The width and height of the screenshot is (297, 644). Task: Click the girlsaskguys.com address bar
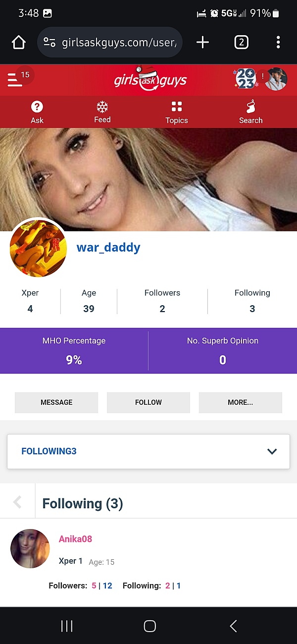coord(110,43)
